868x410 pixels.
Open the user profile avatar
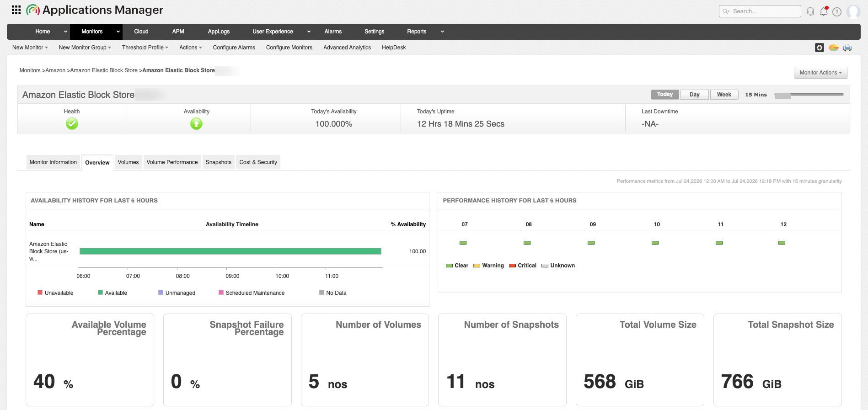coord(853,11)
